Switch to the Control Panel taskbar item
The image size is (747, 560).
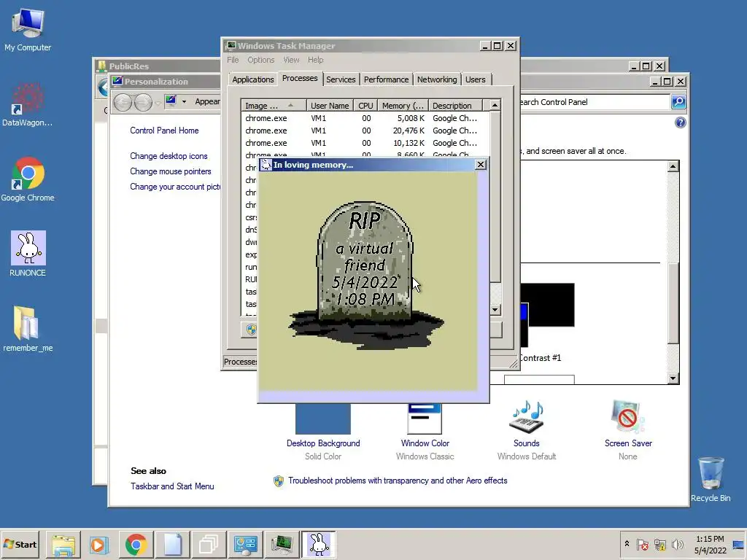click(x=245, y=544)
